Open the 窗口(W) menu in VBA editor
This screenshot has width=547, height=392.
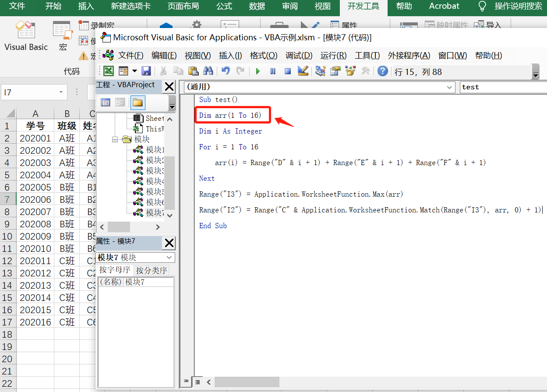pos(452,56)
